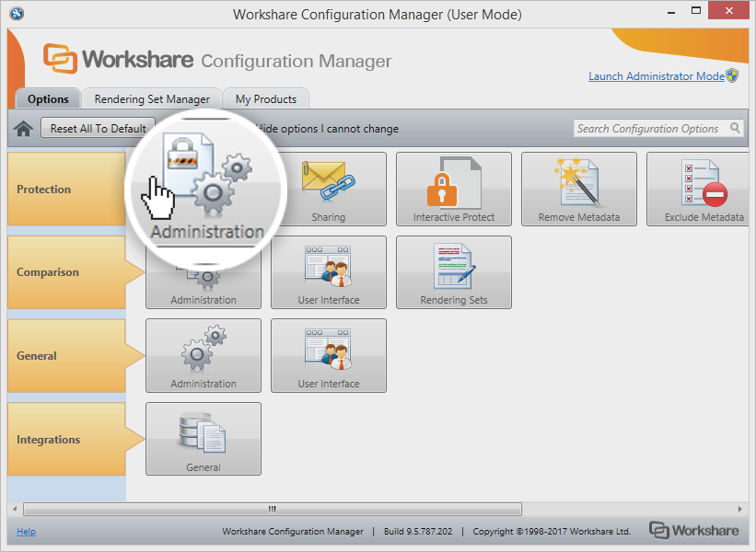Open Exclude Metadata tile
756x552 pixels.
tap(698, 189)
